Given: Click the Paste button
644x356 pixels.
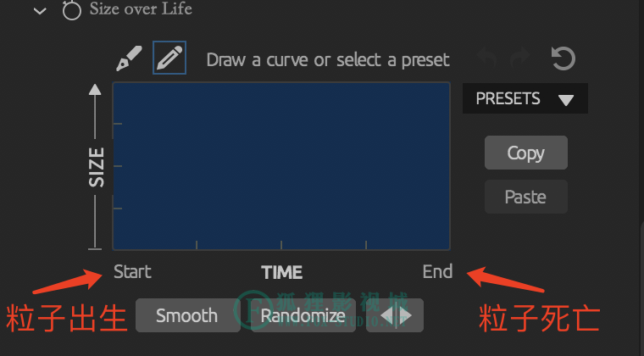Looking at the screenshot, I should pyautogui.click(x=526, y=197).
